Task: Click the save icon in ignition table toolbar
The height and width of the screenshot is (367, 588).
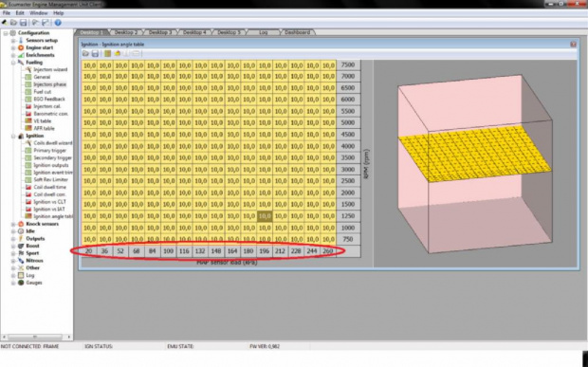Action: click(x=95, y=54)
